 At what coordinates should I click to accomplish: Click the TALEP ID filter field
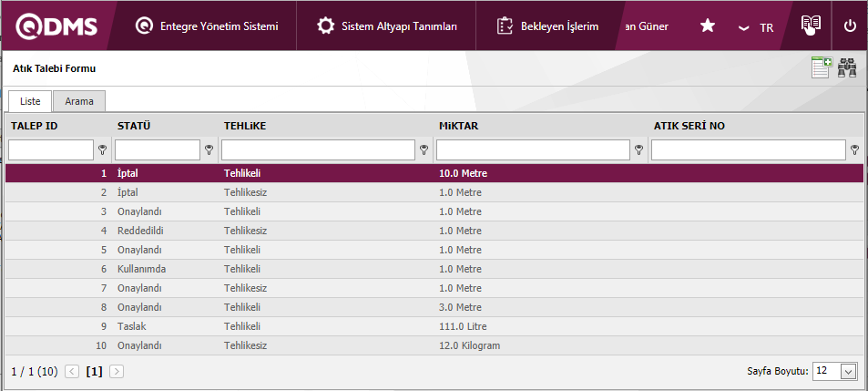(51, 149)
